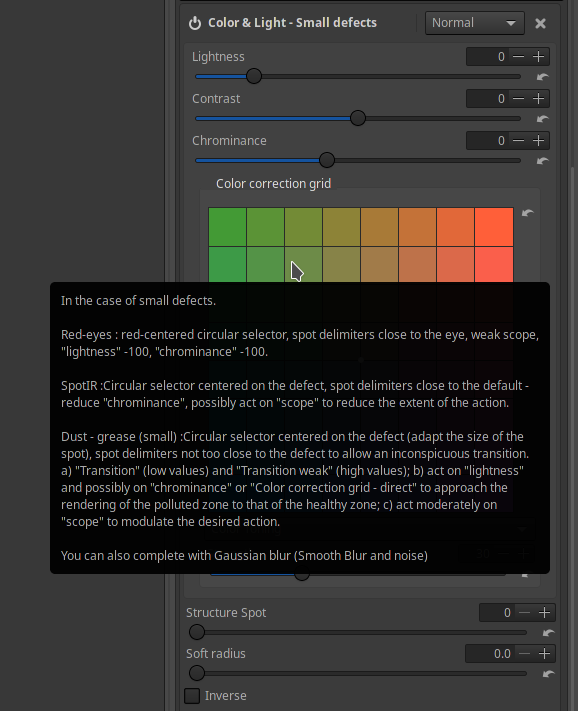This screenshot has height=711, width=578.
Task: Click the Chrominance slider knob
Action: click(x=327, y=160)
